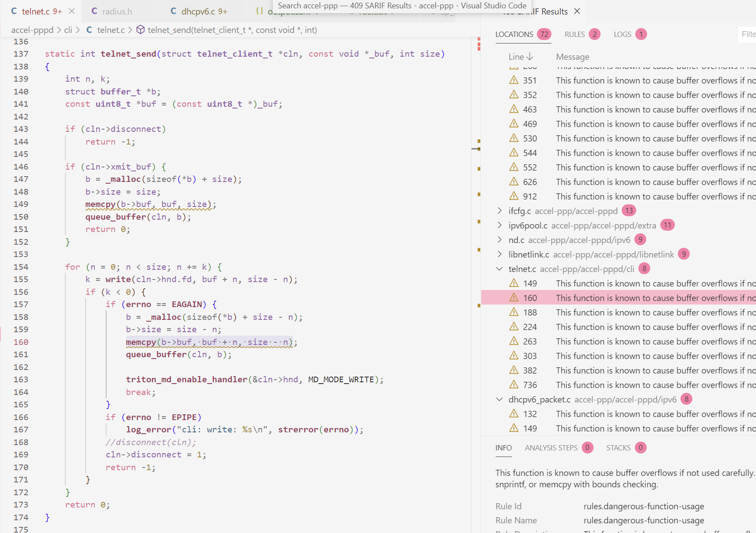The image size is (756, 533).
Task: Select the line 530 warning result
Action: coord(619,138)
